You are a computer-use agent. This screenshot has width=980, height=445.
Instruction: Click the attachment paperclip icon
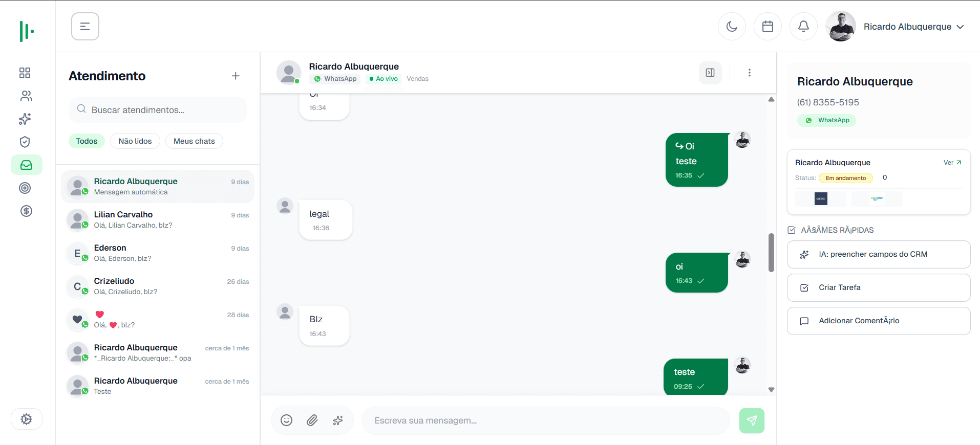click(312, 420)
